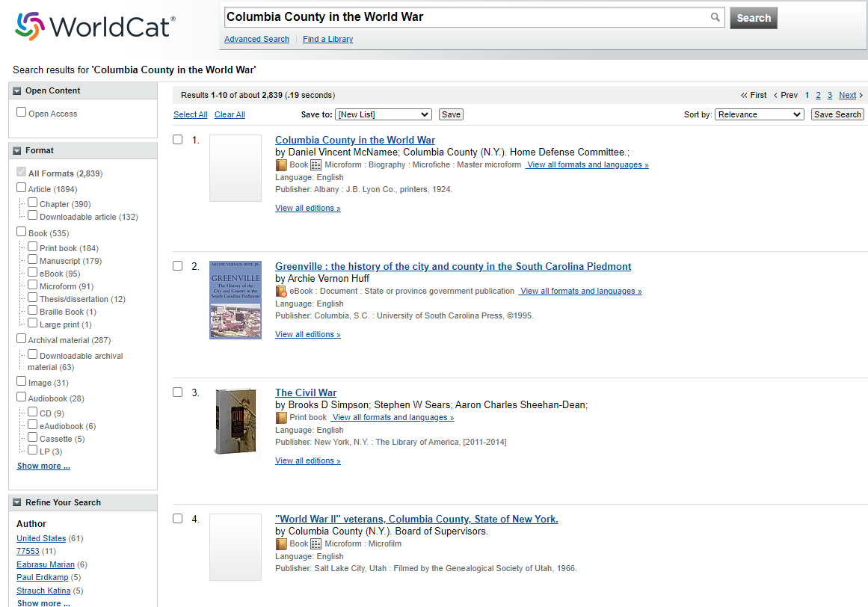Click microform icon on first result
This screenshot has height=607, width=868.
(x=316, y=165)
